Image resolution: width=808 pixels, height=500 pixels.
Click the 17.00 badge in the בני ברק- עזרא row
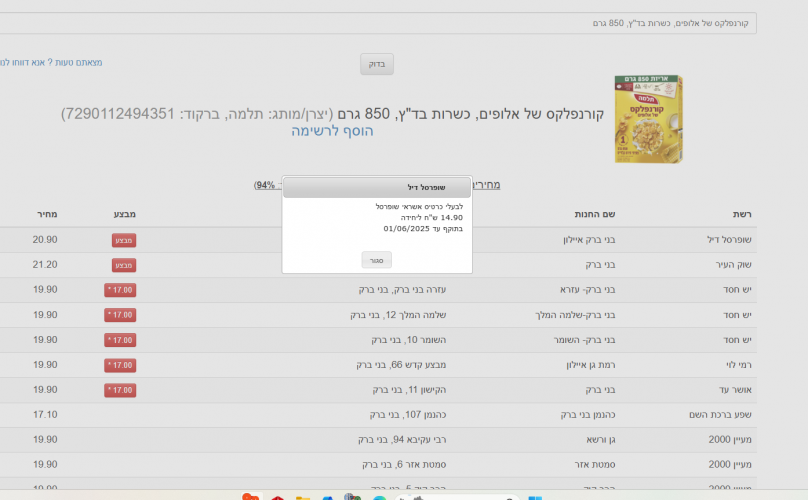[x=120, y=290]
